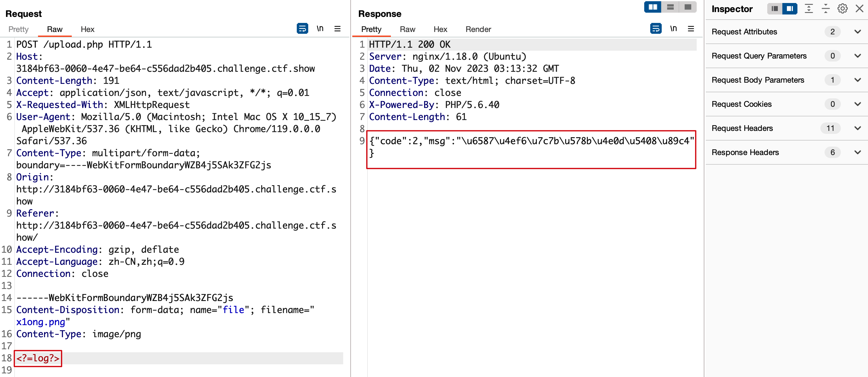Select the Request Raw tab
The width and height of the screenshot is (868, 377).
point(55,29)
